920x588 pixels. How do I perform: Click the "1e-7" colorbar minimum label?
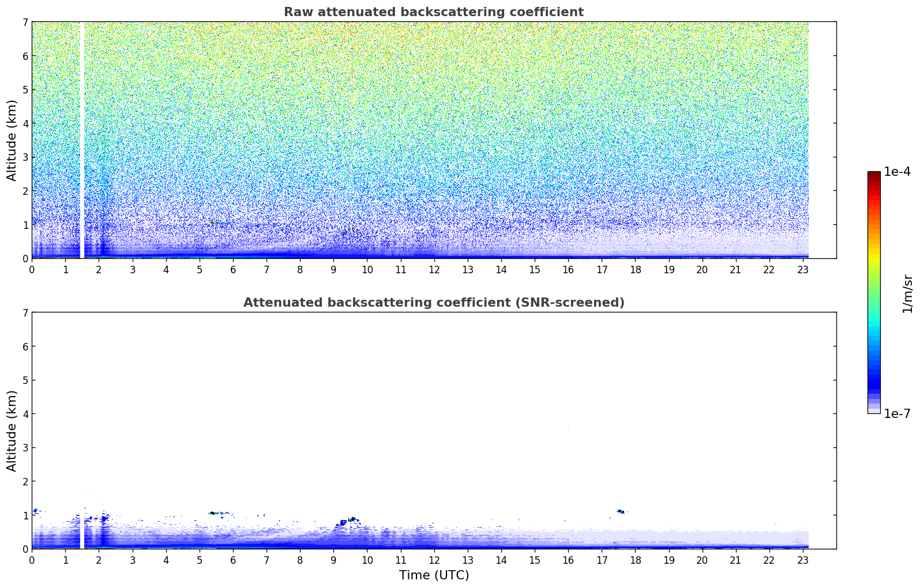(898, 414)
